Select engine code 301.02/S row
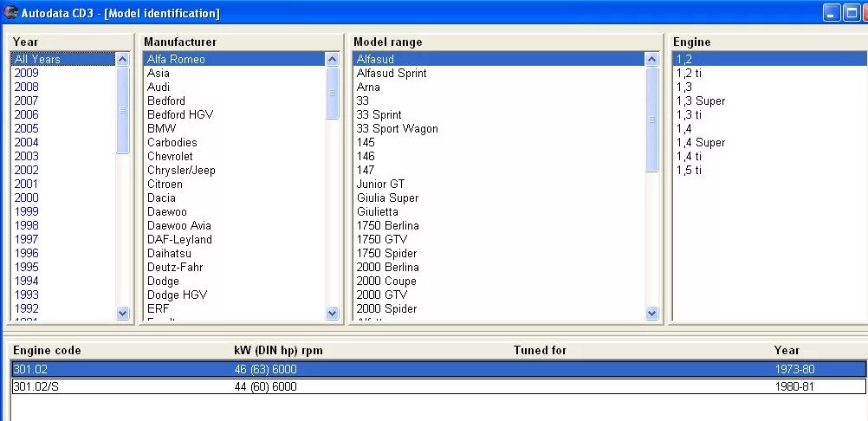 (x=439, y=386)
